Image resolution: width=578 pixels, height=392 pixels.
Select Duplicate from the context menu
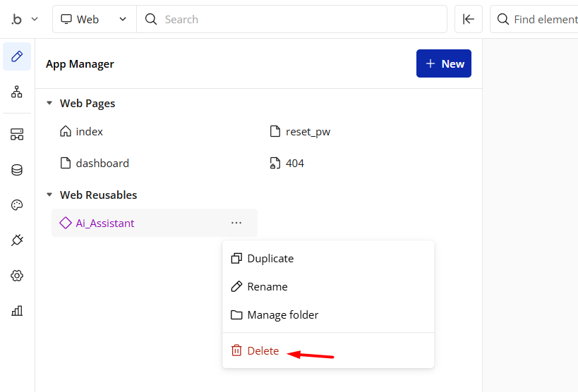coord(270,259)
